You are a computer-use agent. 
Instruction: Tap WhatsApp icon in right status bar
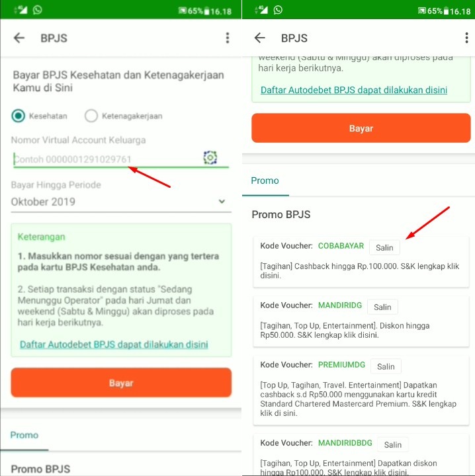tap(278, 10)
